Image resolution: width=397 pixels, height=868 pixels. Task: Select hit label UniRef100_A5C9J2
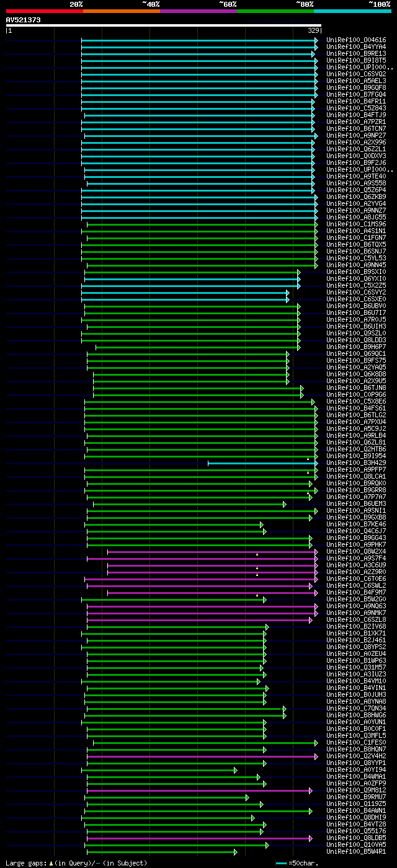[x=356, y=428]
